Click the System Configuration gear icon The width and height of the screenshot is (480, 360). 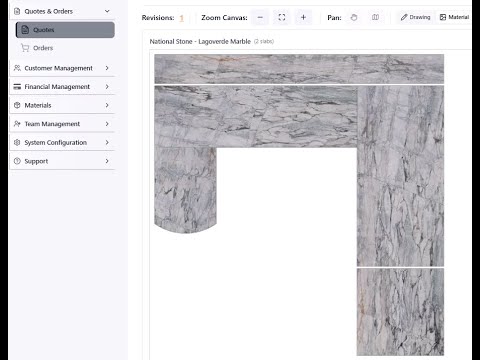[17, 143]
